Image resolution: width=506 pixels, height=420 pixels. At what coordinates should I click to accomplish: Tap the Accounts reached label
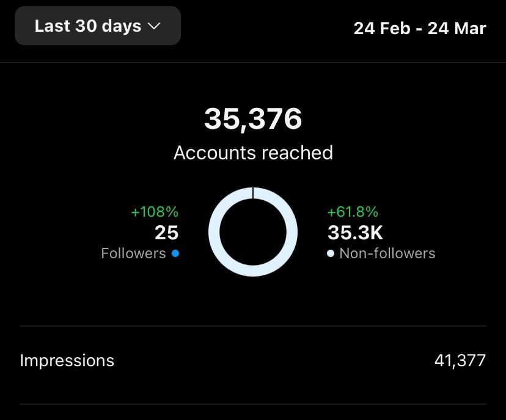[254, 153]
